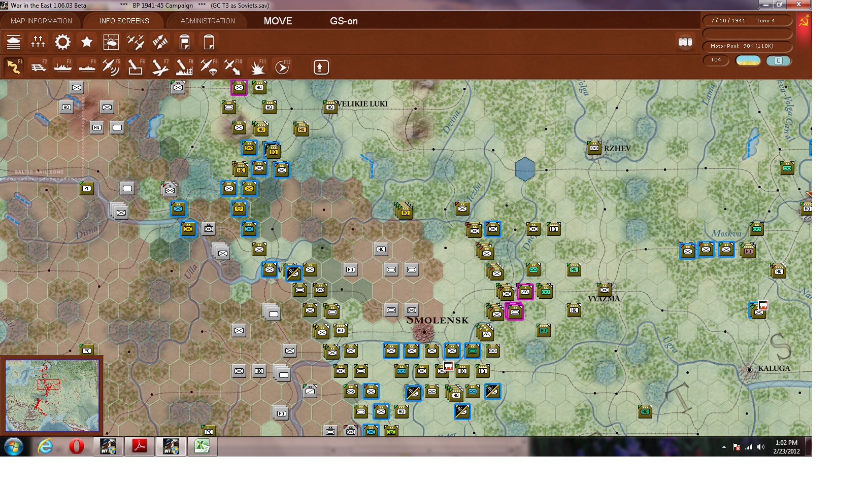Launch Internet Explorer from the taskbar

[46, 446]
